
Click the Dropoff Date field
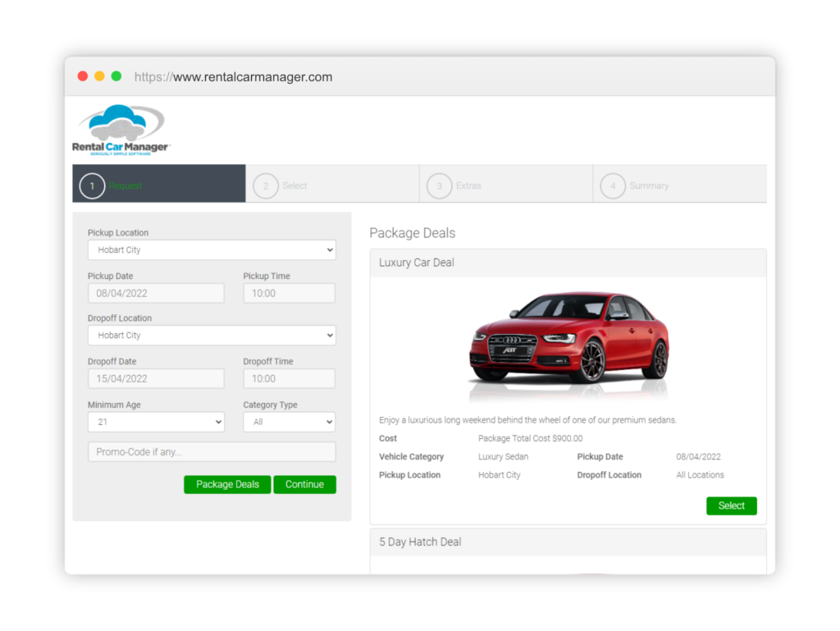(x=156, y=379)
